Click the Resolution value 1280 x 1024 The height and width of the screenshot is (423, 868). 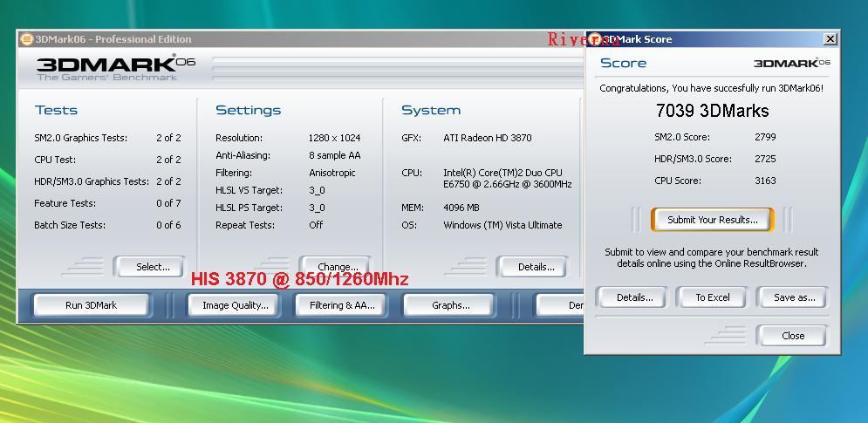[x=334, y=138]
